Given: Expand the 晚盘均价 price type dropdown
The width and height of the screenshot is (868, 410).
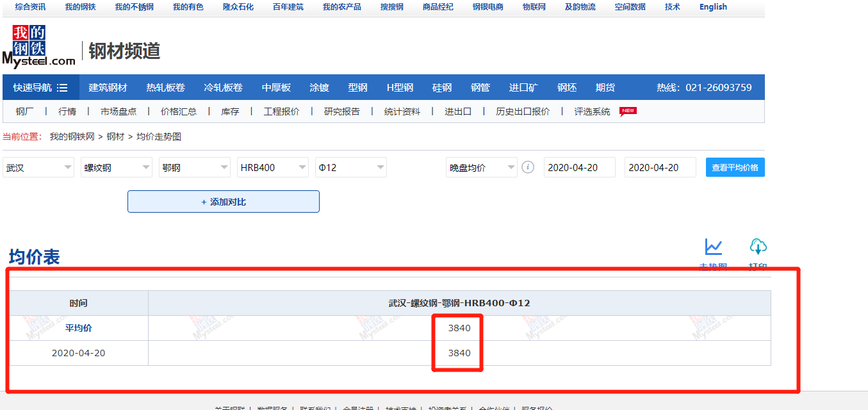Looking at the screenshot, I should 482,167.
